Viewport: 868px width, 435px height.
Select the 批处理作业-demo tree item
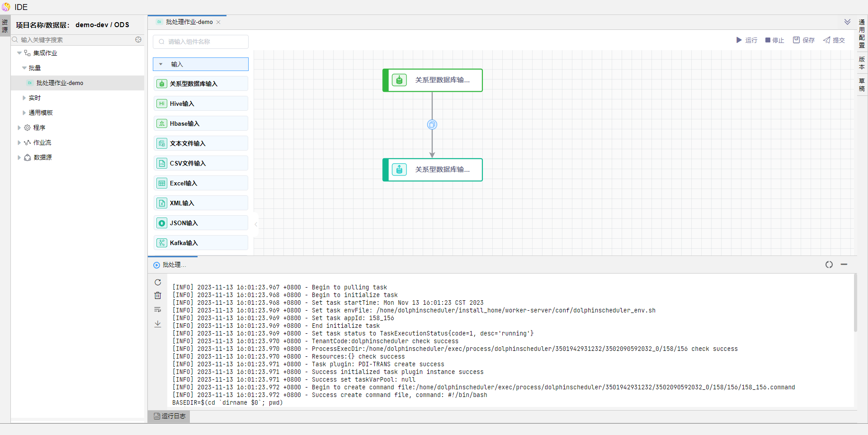pyautogui.click(x=60, y=83)
